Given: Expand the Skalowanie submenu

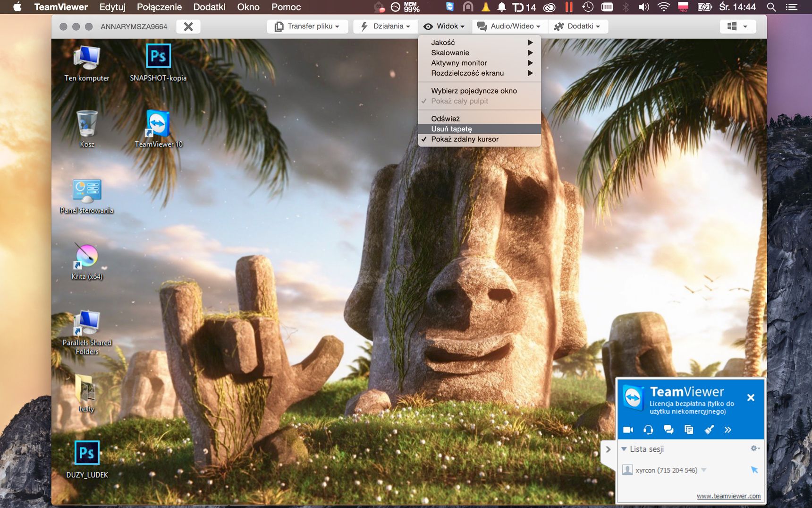Looking at the screenshot, I should [479, 53].
